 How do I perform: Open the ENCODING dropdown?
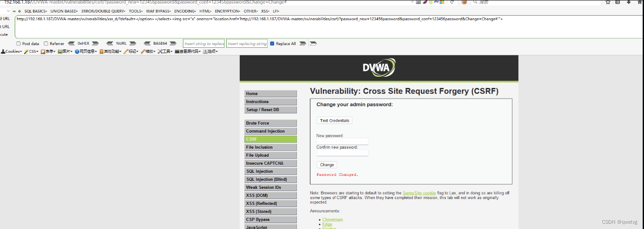click(185, 11)
